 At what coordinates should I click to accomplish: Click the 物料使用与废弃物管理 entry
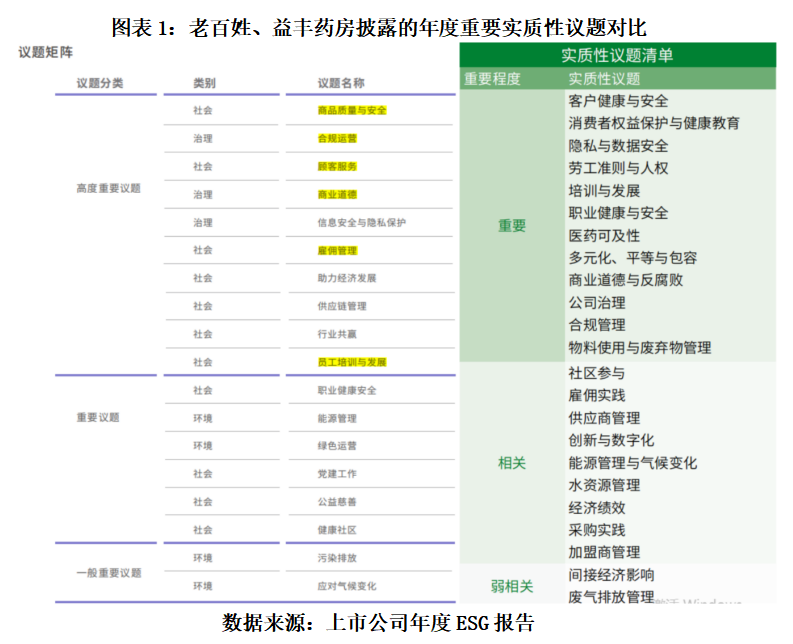pos(640,348)
